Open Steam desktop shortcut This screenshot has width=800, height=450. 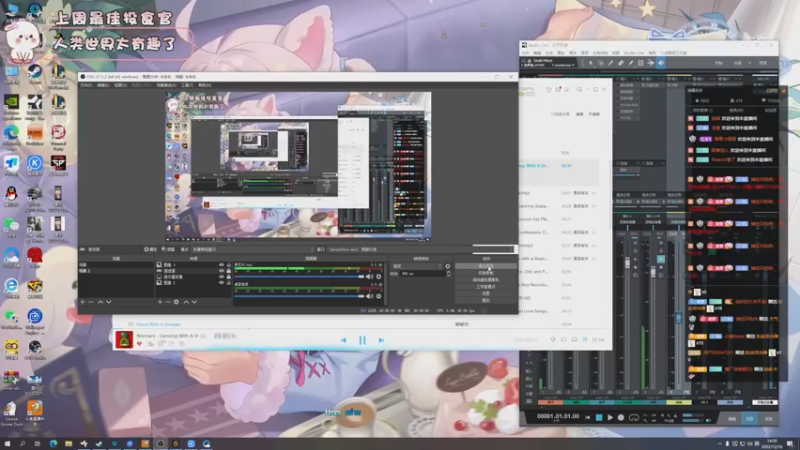pyautogui.click(x=35, y=75)
